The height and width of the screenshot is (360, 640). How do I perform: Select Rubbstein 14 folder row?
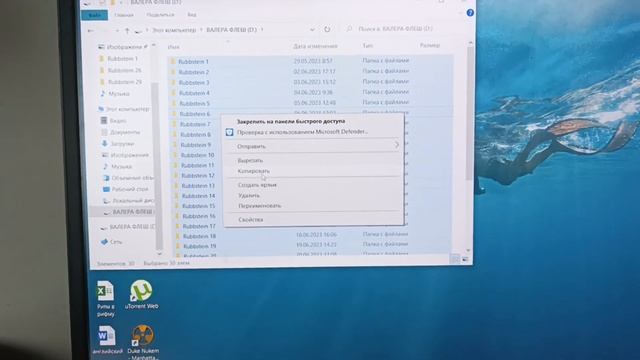tap(198, 196)
